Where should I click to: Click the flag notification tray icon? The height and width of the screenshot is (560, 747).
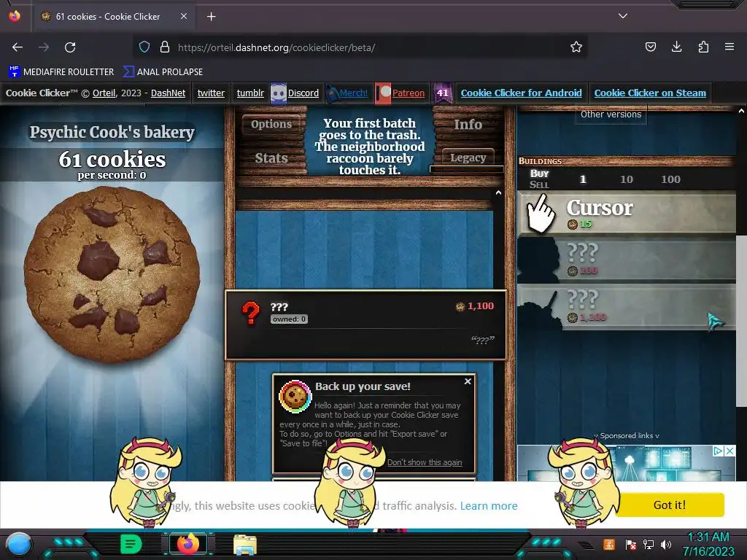coord(631,544)
